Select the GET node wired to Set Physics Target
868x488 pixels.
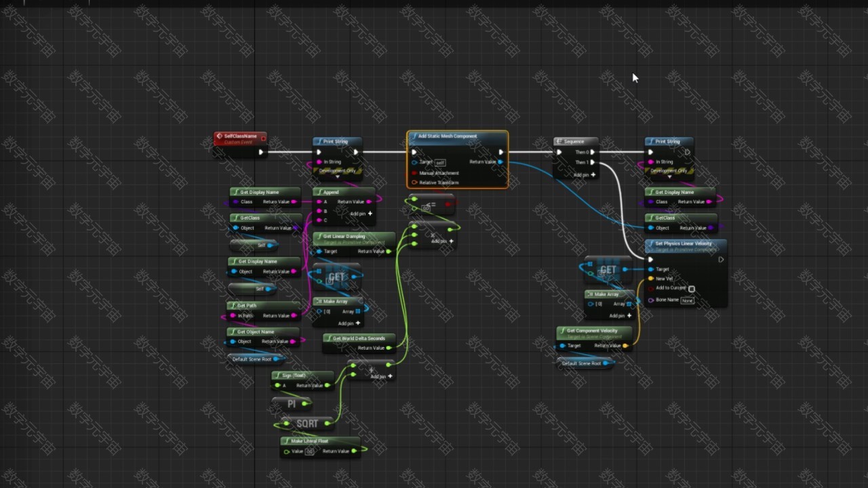[x=608, y=270]
